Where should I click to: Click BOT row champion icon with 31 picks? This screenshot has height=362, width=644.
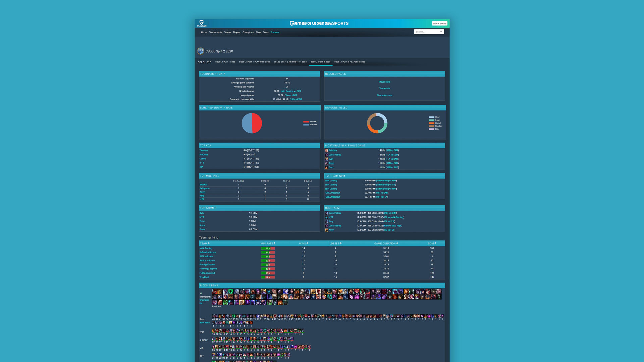[213, 354]
